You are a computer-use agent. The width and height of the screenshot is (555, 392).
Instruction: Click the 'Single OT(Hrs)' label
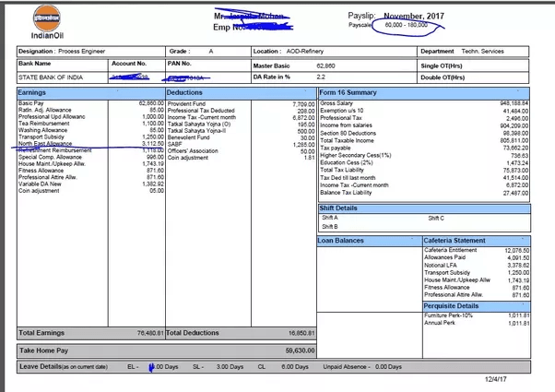point(441,65)
